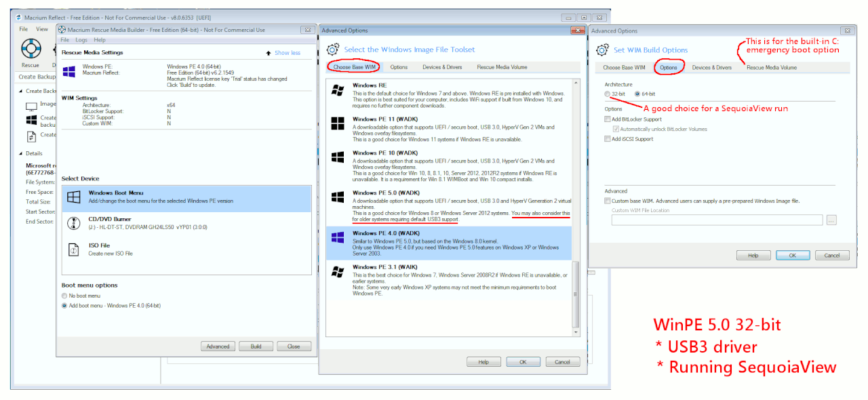Screen dimensions: 868x400
Task: Click the Windows PE 3.1 flag icon
Action: coord(337,271)
